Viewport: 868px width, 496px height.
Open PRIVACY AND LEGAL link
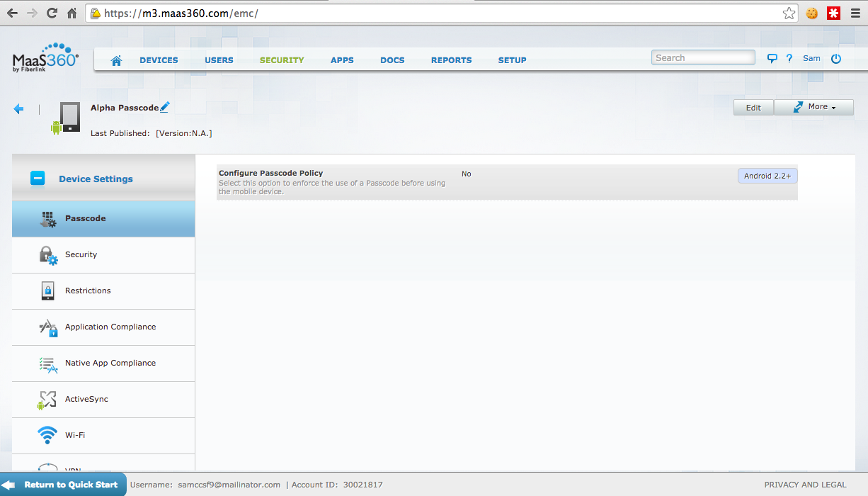click(x=805, y=485)
